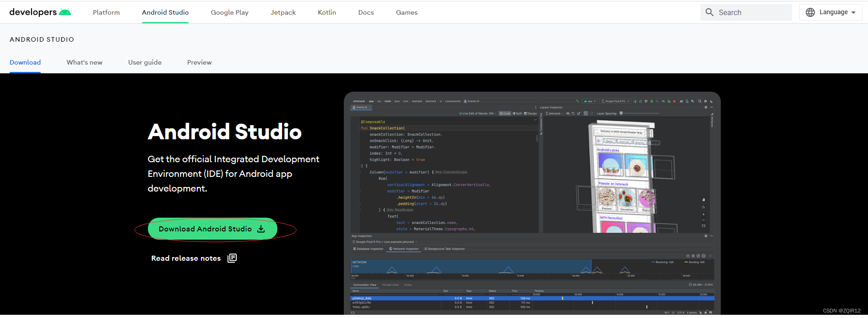Click the eye icon in Layout Inspector toolbar
This screenshot has width=868, height=318.
click(568, 113)
